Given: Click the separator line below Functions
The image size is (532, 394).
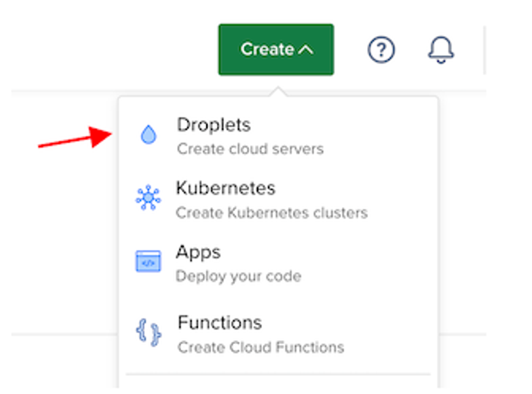Looking at the screenshot, I should (x=278, y=374).
